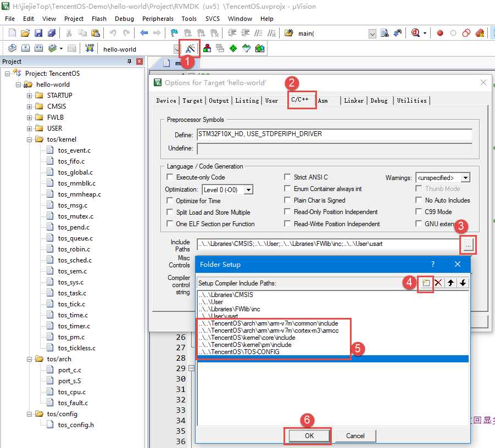The height and width of the screenshot is (448, 495).
Task: Open the Project menu
Action: pyautogui.click(x=74, y=19)
